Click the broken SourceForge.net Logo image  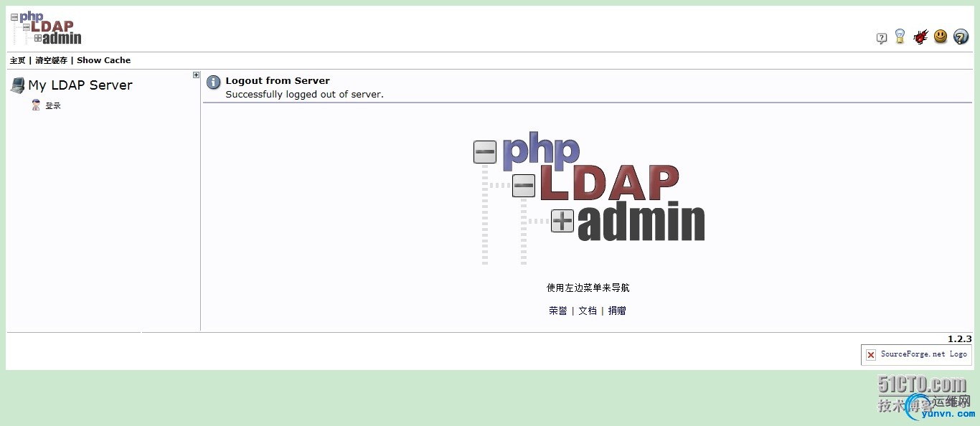[917, 354]
